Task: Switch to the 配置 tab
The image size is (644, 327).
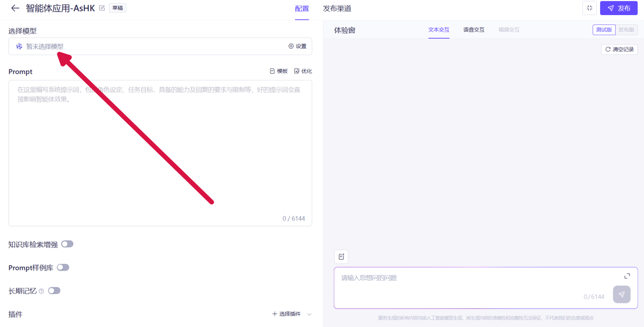Action: click(302, 8)
